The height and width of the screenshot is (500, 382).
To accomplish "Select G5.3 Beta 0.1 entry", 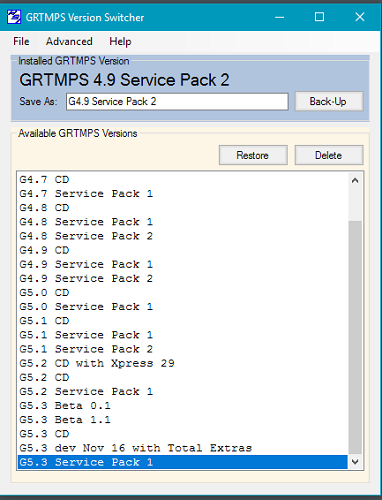I will pos(183,406).
